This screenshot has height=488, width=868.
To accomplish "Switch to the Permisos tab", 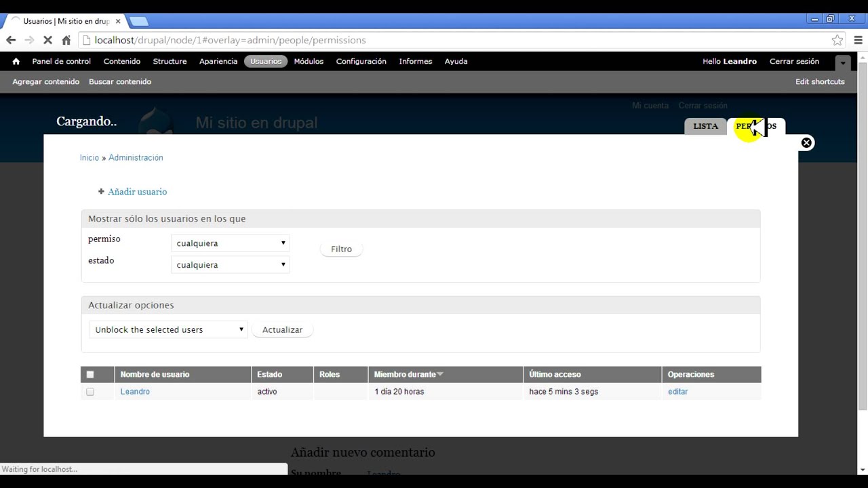I will point(756,126).
